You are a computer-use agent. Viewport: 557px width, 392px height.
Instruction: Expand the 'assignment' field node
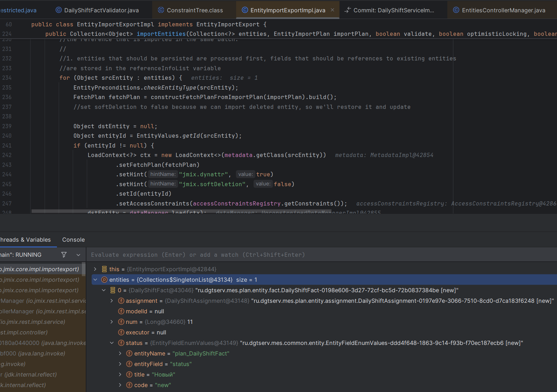coord(112,301)
